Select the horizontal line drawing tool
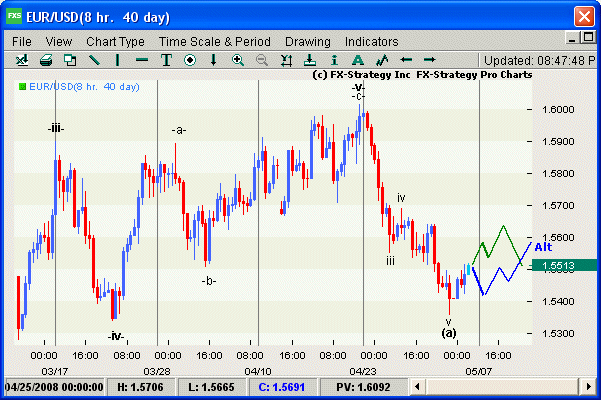This screenshot has width=601, height=400. pos(142,60)
